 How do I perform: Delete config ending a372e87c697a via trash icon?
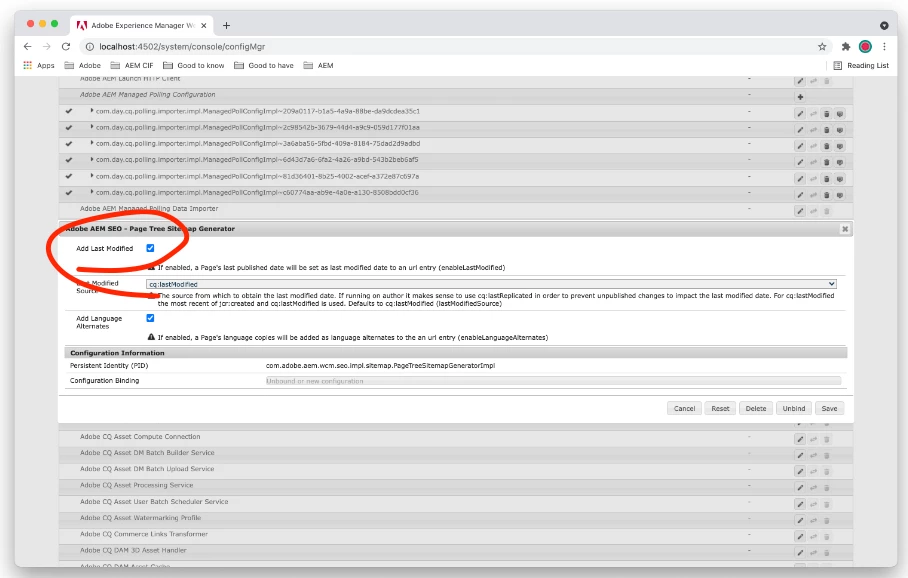coord(827,179)
